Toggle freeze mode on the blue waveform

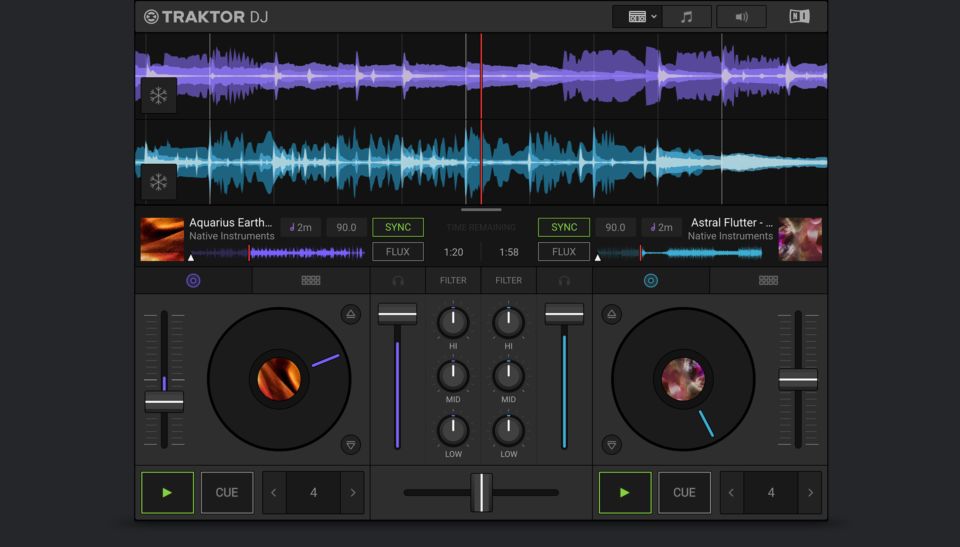coord(158,182)
